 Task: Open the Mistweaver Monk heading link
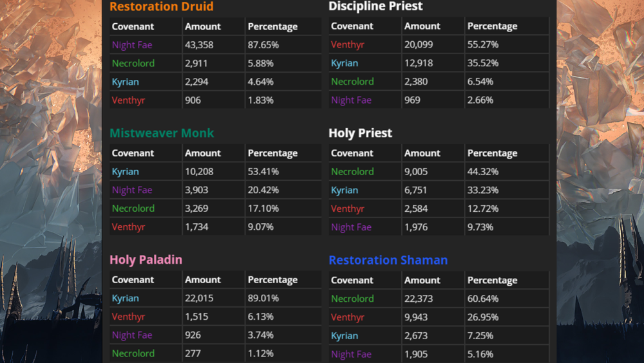click(162, 133)
